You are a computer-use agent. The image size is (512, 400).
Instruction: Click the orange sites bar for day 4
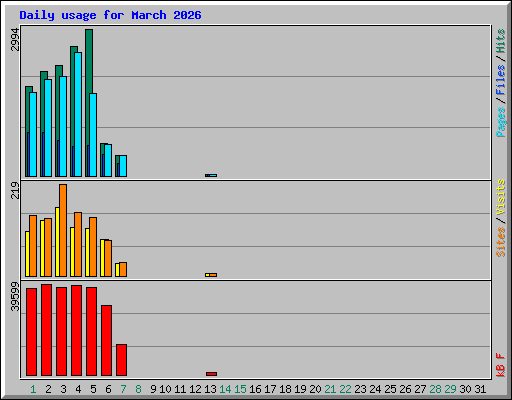click(x=78, y=244)
